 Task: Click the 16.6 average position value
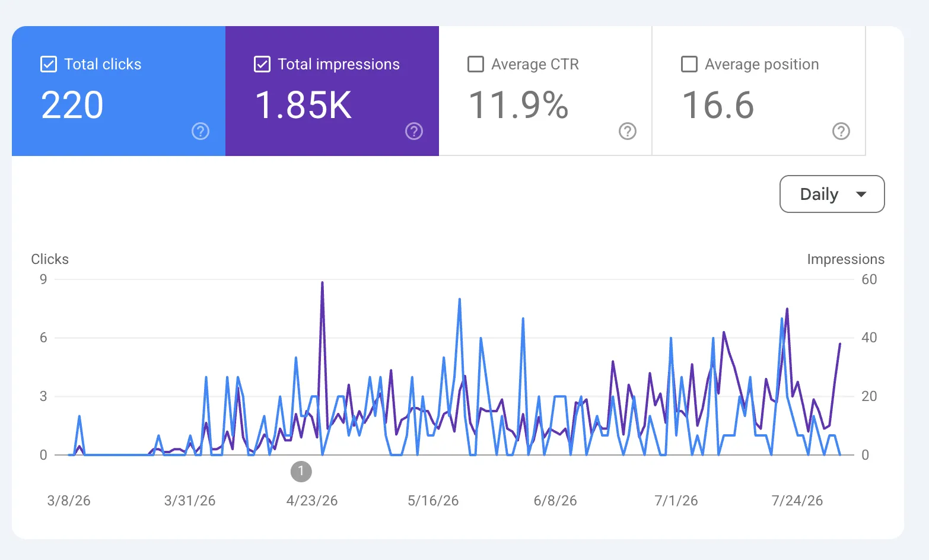(718, 106)
